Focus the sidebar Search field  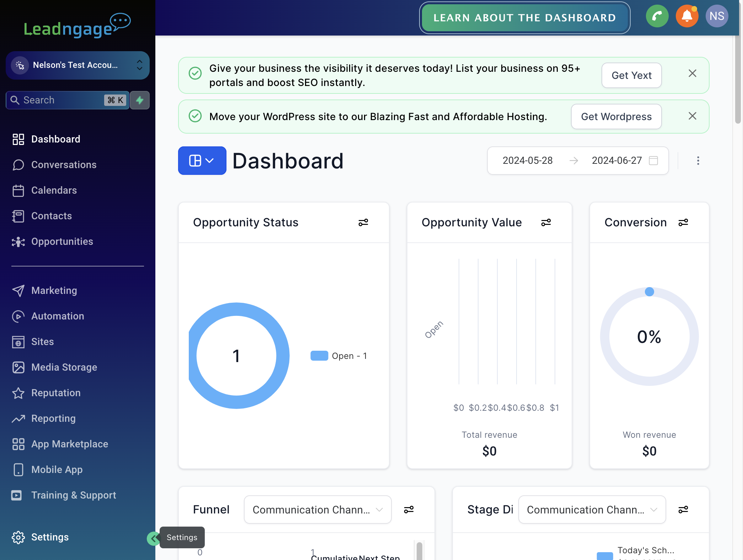coord(68,100)
